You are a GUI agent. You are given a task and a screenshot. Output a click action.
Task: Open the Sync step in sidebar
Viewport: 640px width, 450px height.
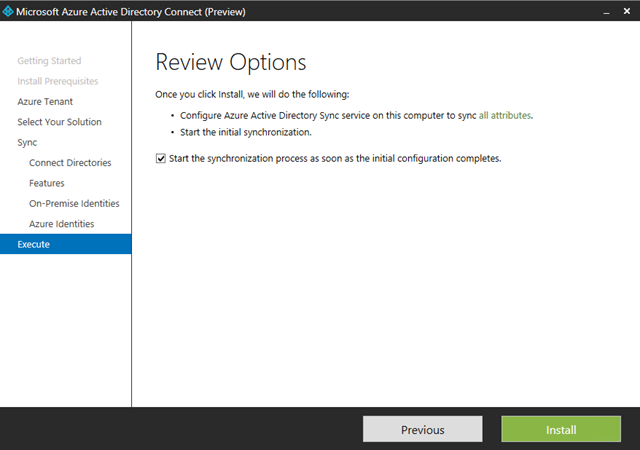pos(27,143)
